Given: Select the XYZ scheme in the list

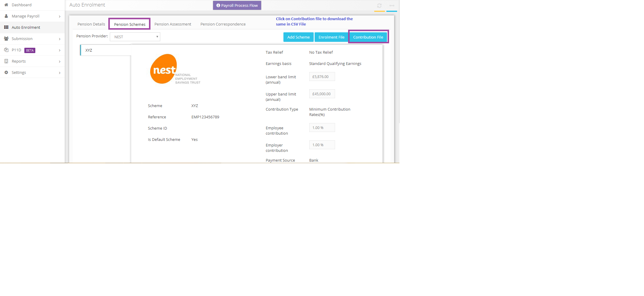Looking at the screenshot, I should (x=106, y=50).
